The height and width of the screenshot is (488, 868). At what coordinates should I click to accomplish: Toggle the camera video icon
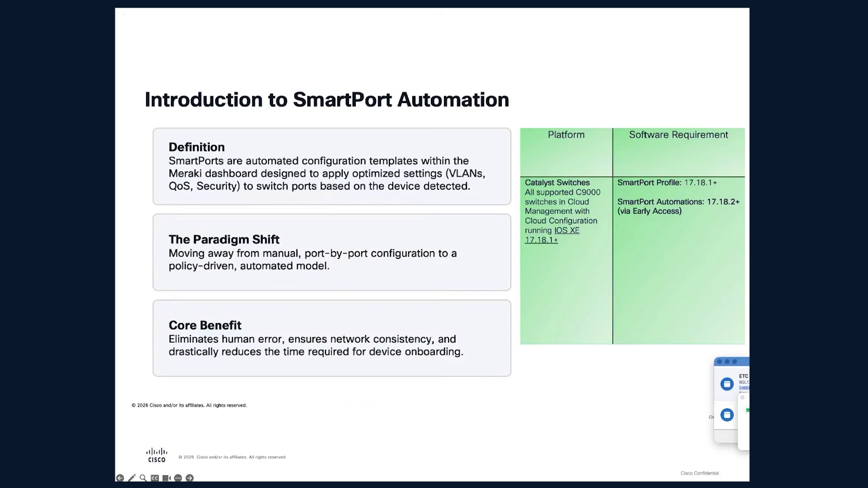[x=166, y=478]
